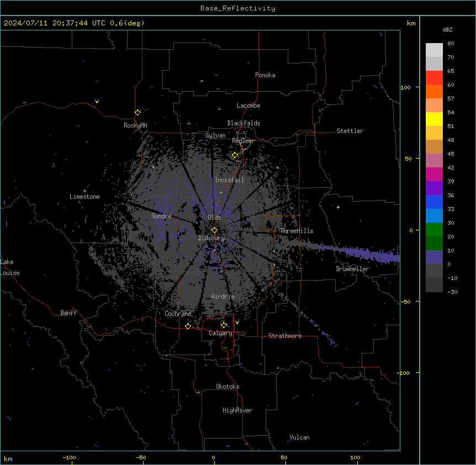This screenshot has height=465, width=476.
Task: Click the Airdrie city label
Action: coord(223,297)
